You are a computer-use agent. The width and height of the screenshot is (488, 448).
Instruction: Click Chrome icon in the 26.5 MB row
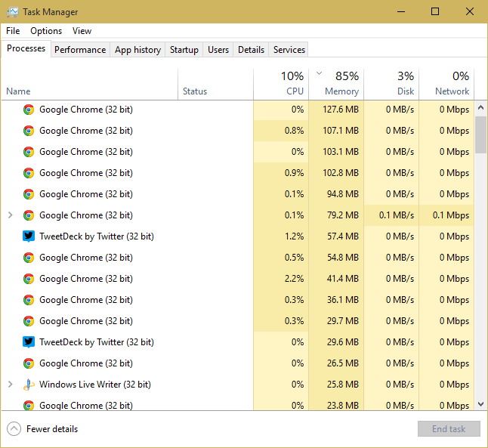pos(29,363)
